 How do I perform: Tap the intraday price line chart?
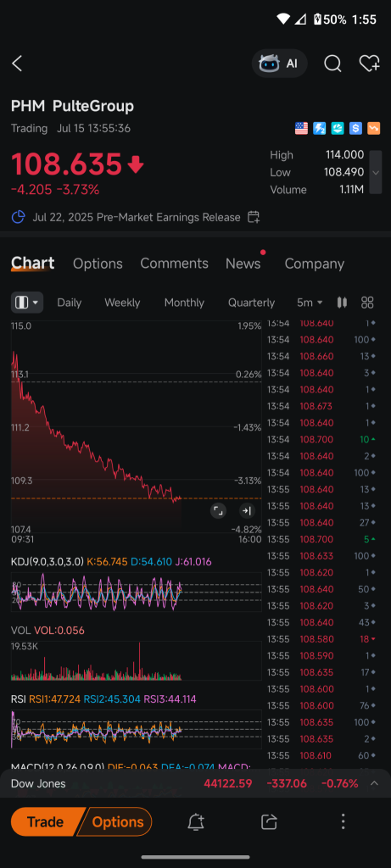click(137, 427)
